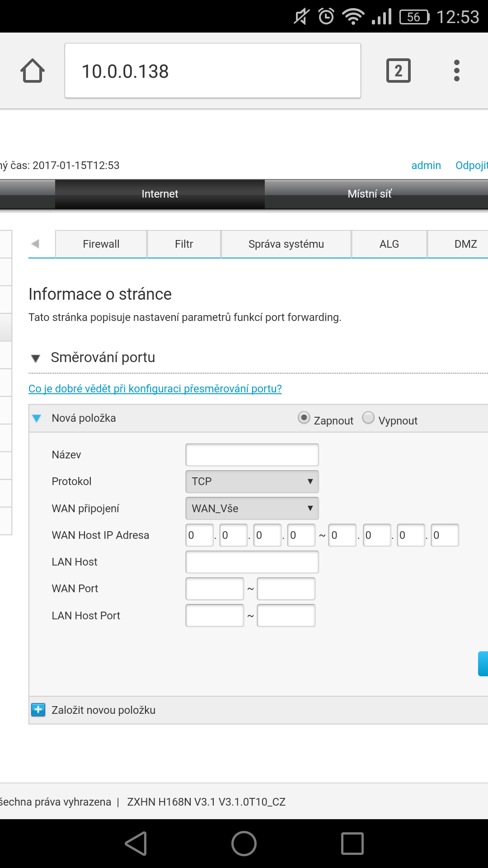Open the port forwarding help link
488x868 pixels.
tap(155, 389)
